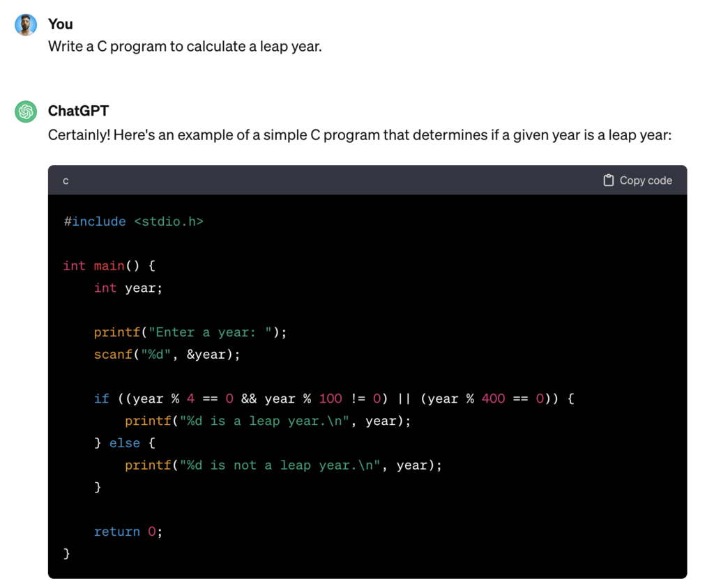Click the scanf line in the code

[x=167, y=355]
